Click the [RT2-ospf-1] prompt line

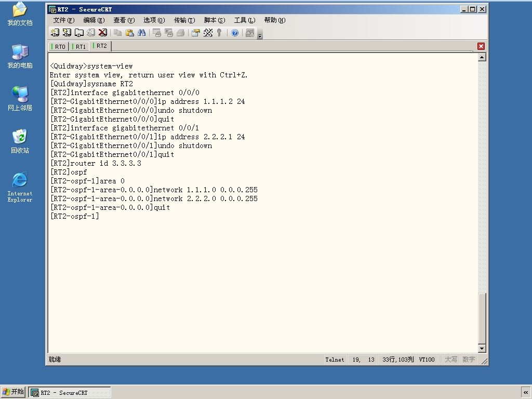(x=75, y=216)
